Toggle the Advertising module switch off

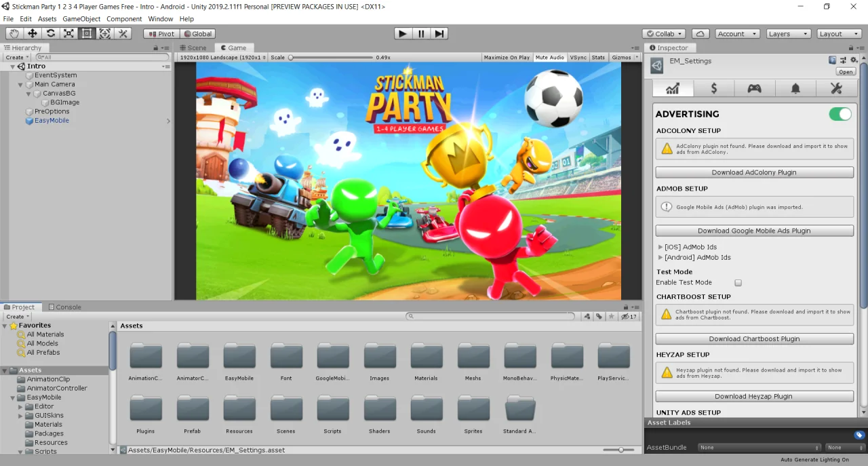click(840, 114)
